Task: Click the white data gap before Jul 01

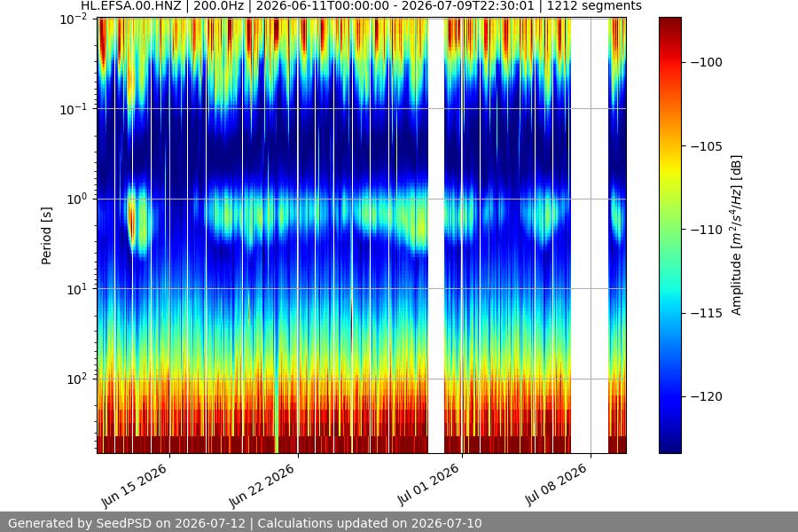Action: 436,235
